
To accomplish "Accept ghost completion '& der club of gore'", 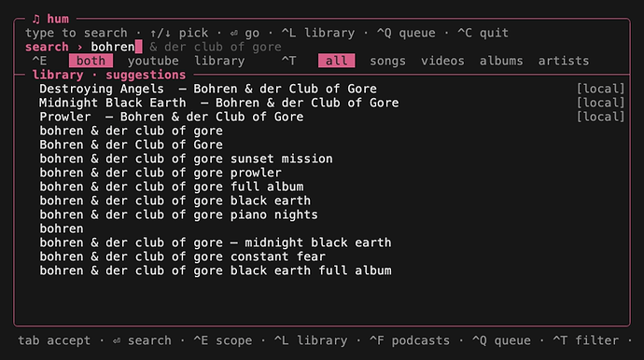I will (216, 47).
